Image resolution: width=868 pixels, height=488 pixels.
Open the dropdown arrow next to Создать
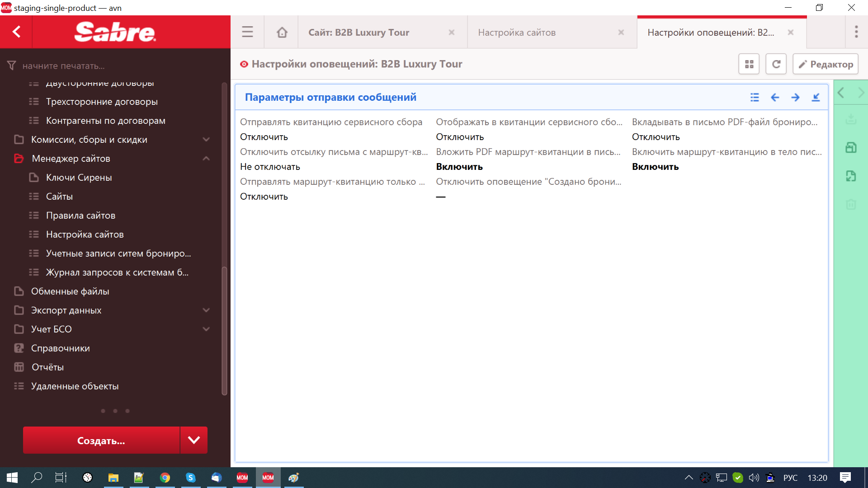point(193,440)
